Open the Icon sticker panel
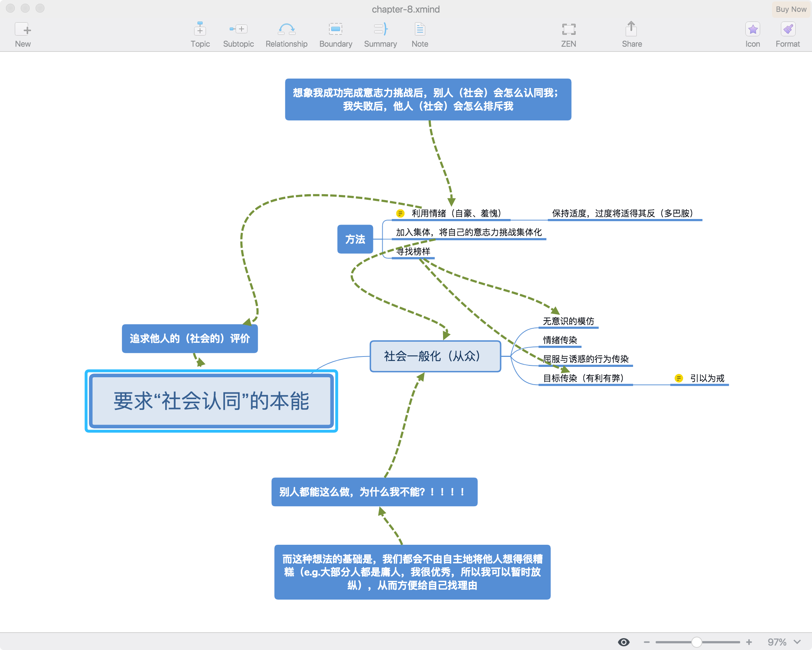Image resolution: width=812 pixels, height=650 pixels. coord(752,29)
